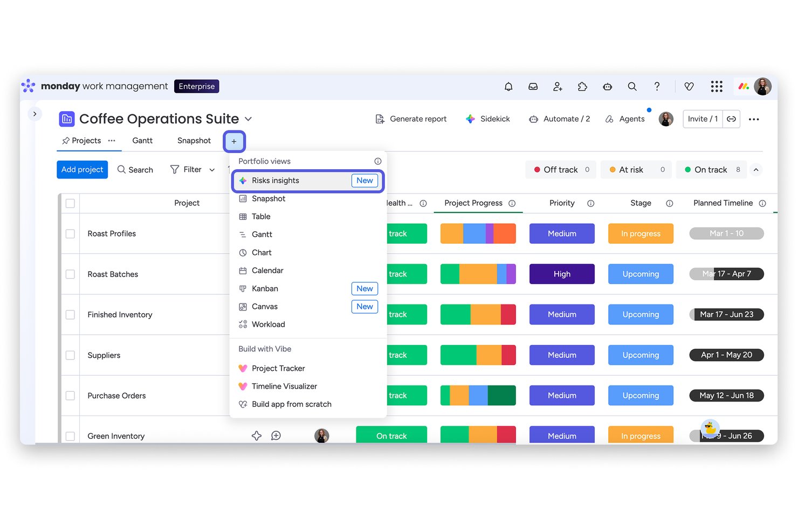Open Automate / 2

click(x=560, y=119)
